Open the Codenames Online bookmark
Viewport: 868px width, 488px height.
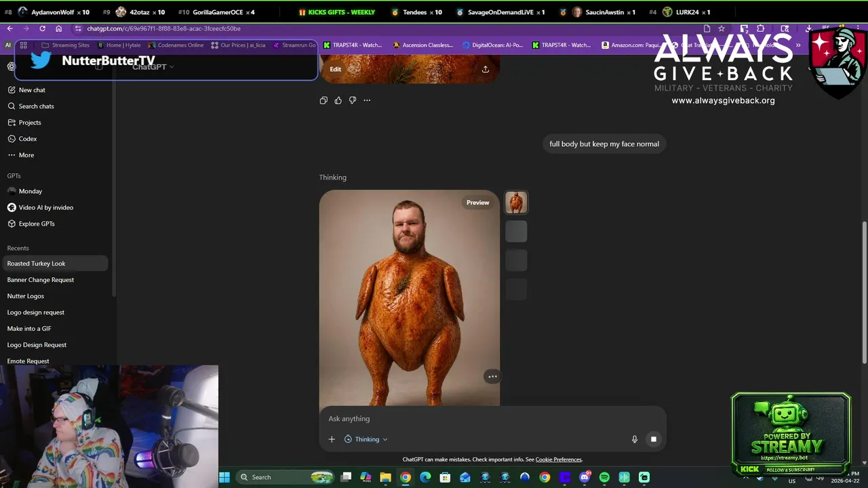[x=176, y=45]
